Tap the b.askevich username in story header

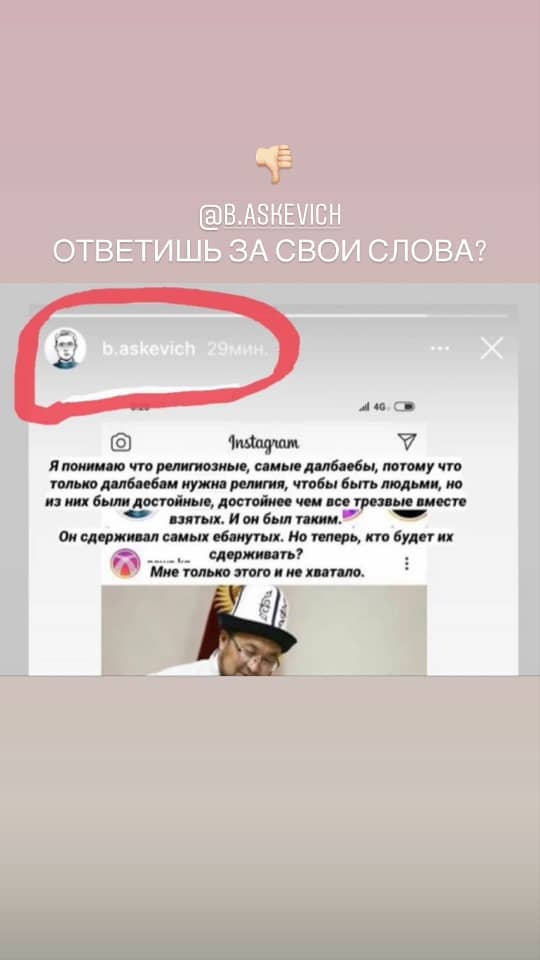click(148, 349)
